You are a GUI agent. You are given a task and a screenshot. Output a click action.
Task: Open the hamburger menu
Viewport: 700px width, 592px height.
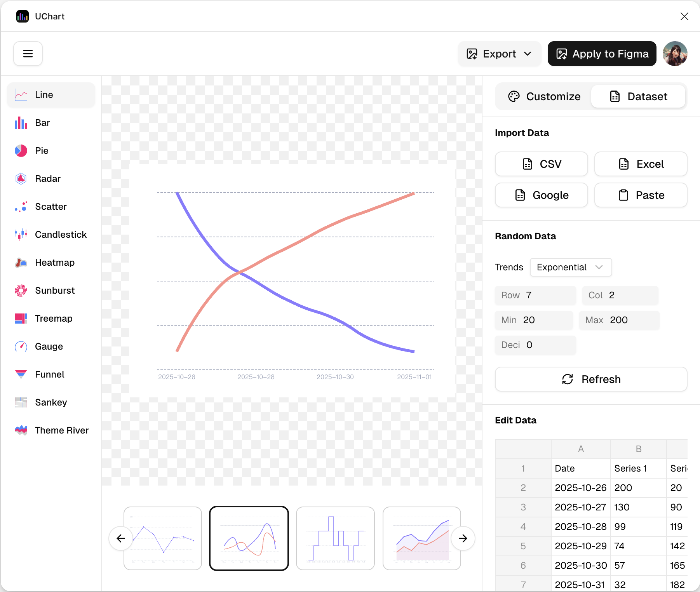pyautogui.click(x=28, y=54)
